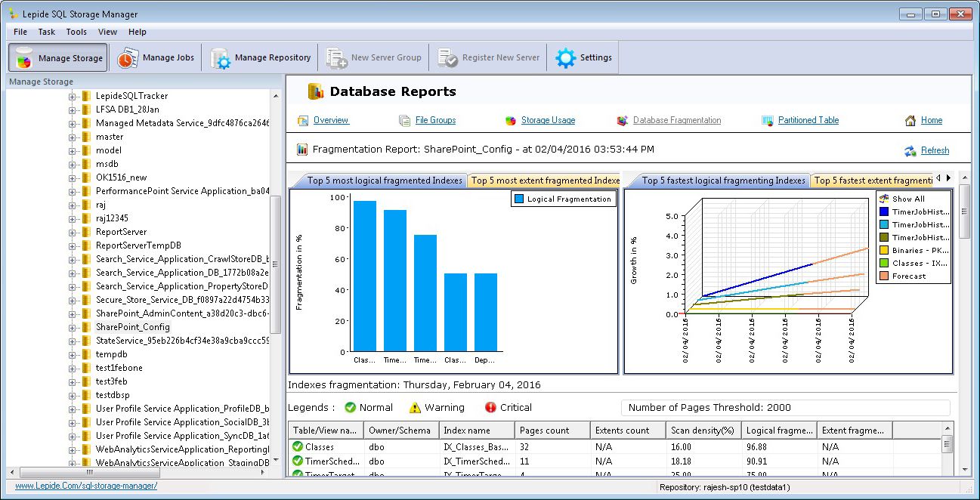Sort by the Index name column header
This screenshot has height=500, width=980.
point(477,431)
